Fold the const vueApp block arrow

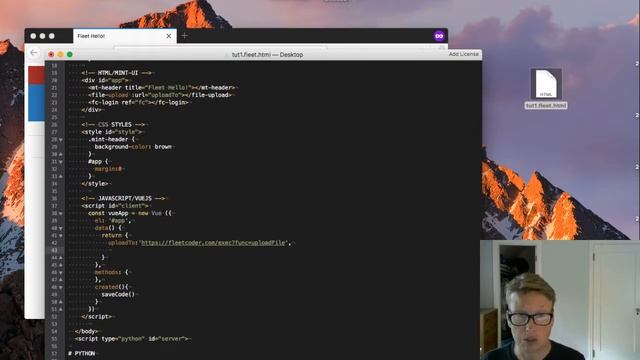(61, 213)
